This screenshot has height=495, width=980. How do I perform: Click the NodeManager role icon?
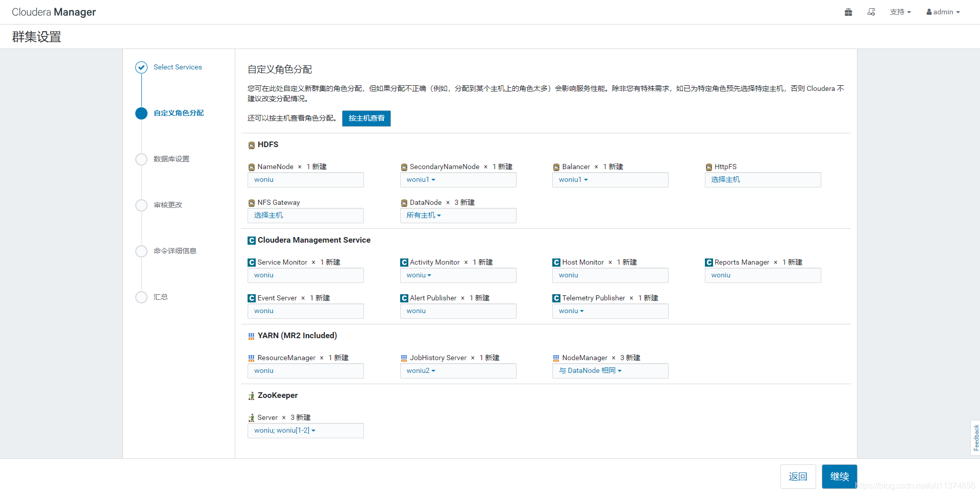(x=556, y=358)
